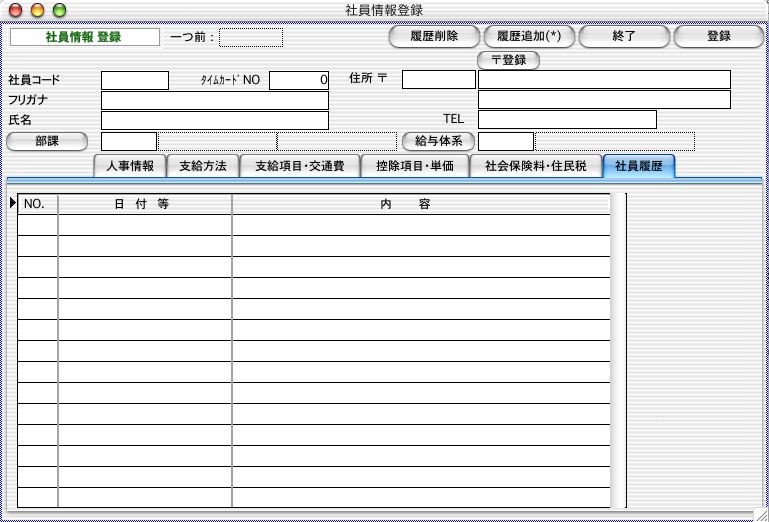Select the 社員履歴 tab

[x=639, y=166]
